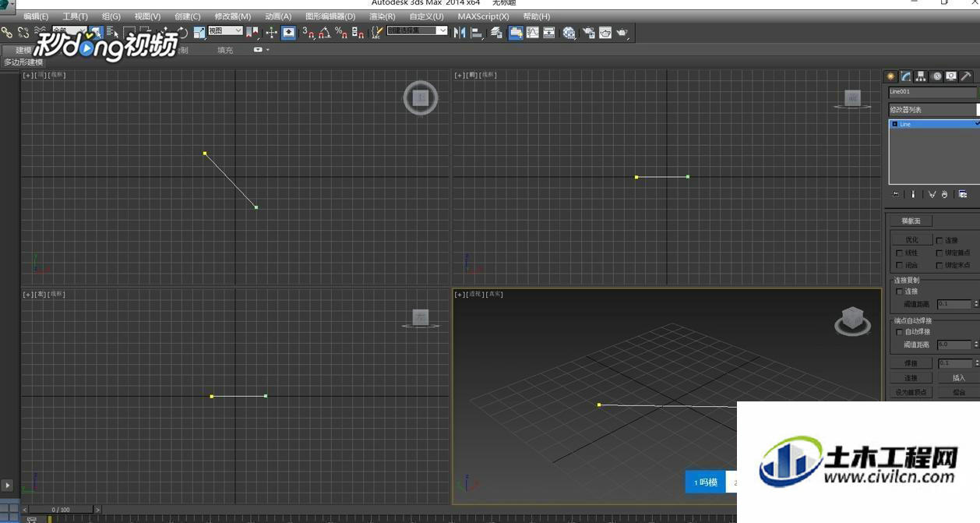Click the 焊接 button

click(x=911, y=363)
